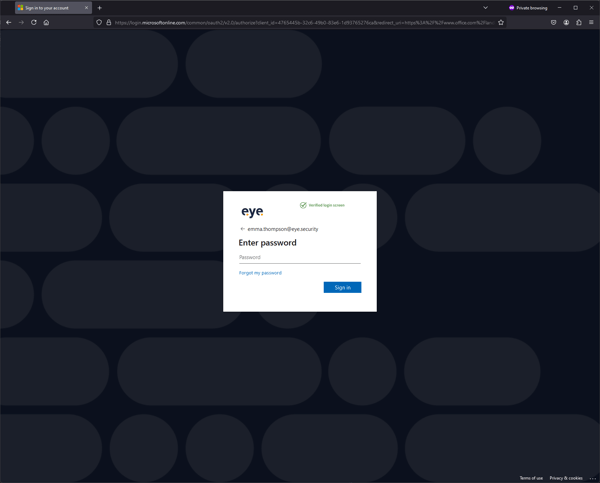The image size is (600, 483).
Task: Minimize the browser window
Action: coord(559,8)
